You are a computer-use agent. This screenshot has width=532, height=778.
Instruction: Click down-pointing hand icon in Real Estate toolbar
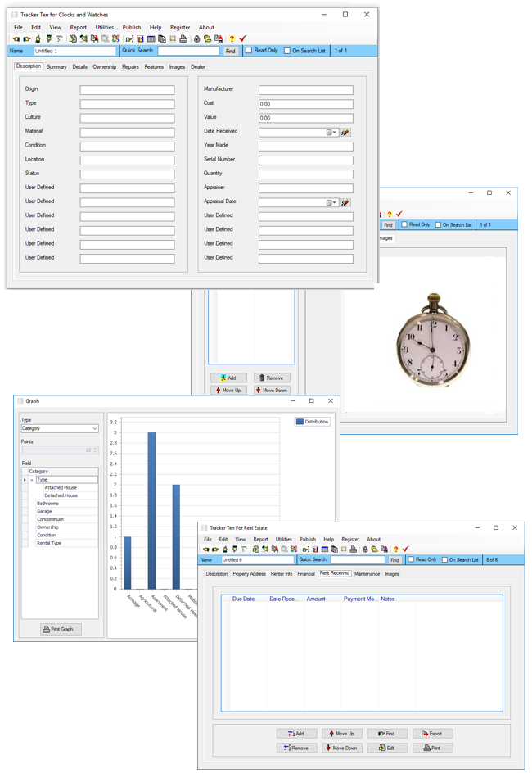coord(235,550)
